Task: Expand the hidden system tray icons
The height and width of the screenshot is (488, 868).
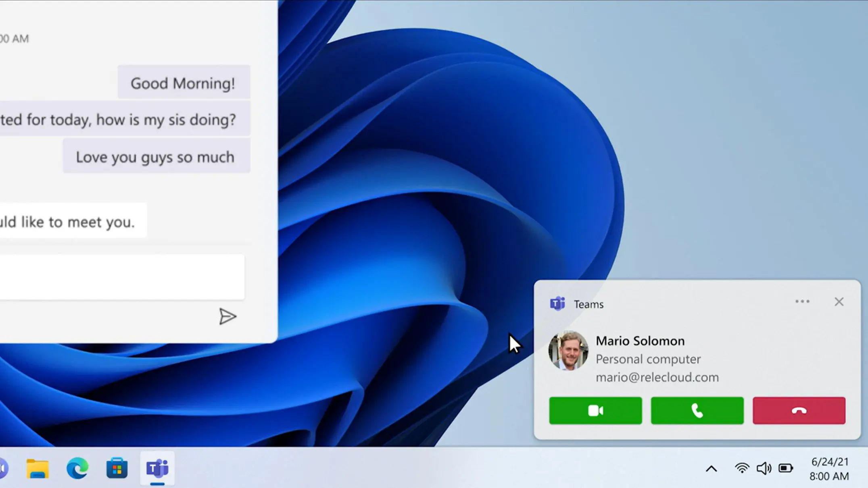Action: pyautogui.click(x=712, y=469)
